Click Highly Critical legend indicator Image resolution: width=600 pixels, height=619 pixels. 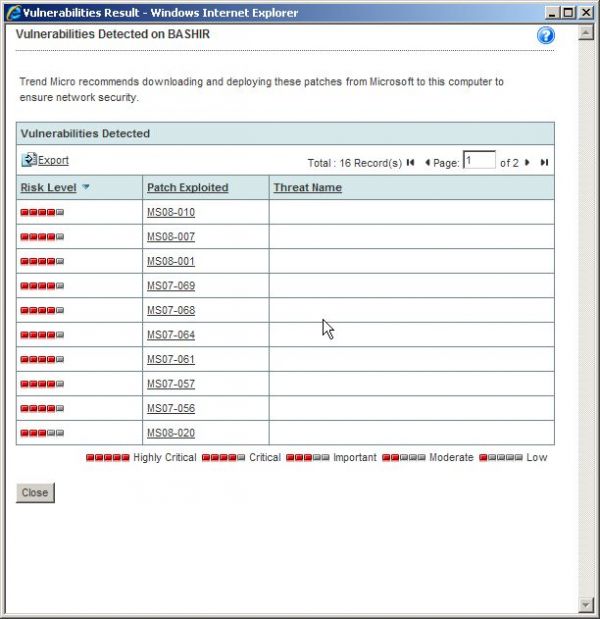107,458
